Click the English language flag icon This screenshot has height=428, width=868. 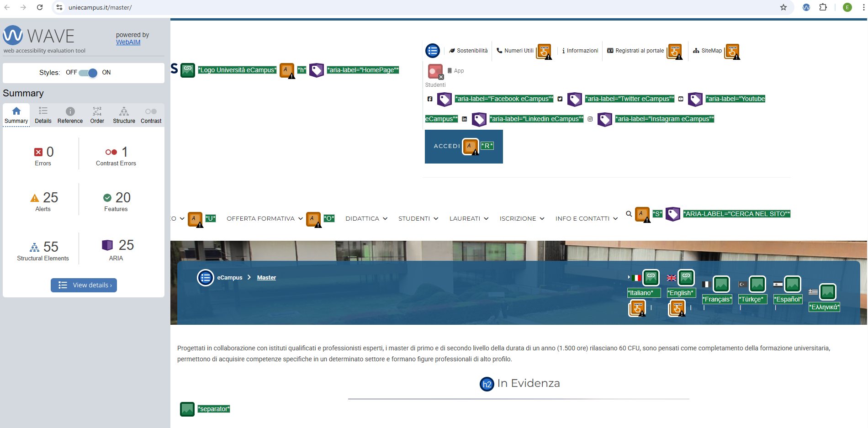[x=671, y=278]
